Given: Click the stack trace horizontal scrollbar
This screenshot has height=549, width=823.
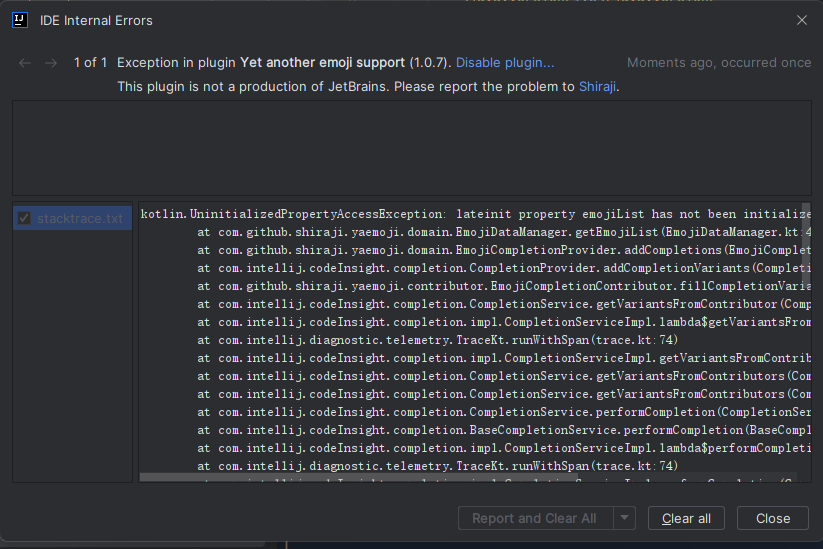Looking at the screenshot, I should (468, 478).
